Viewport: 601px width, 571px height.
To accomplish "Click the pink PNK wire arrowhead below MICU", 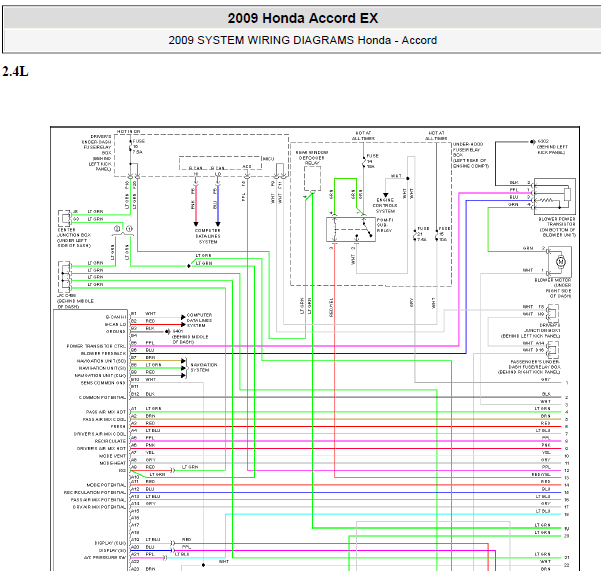I will pos(196,224).
